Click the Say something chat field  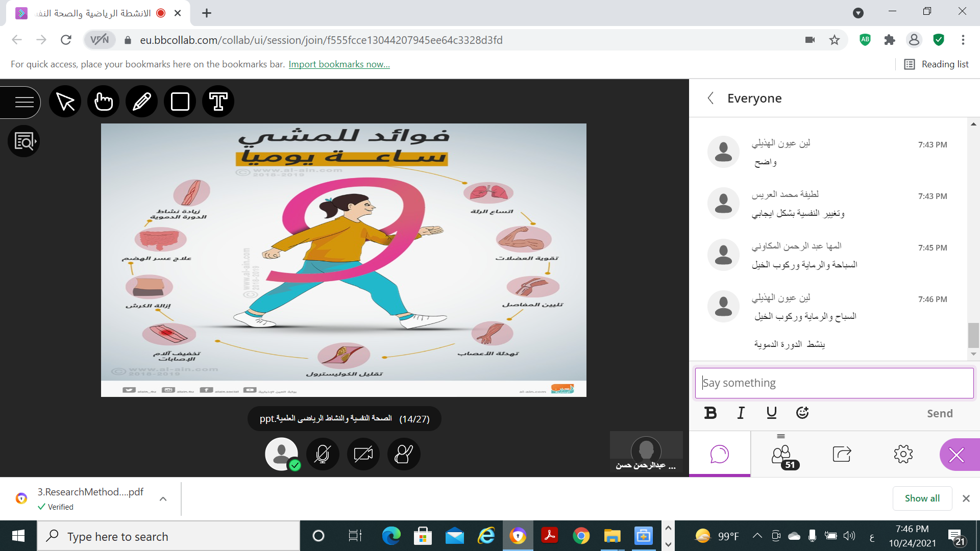click(834, 383)
